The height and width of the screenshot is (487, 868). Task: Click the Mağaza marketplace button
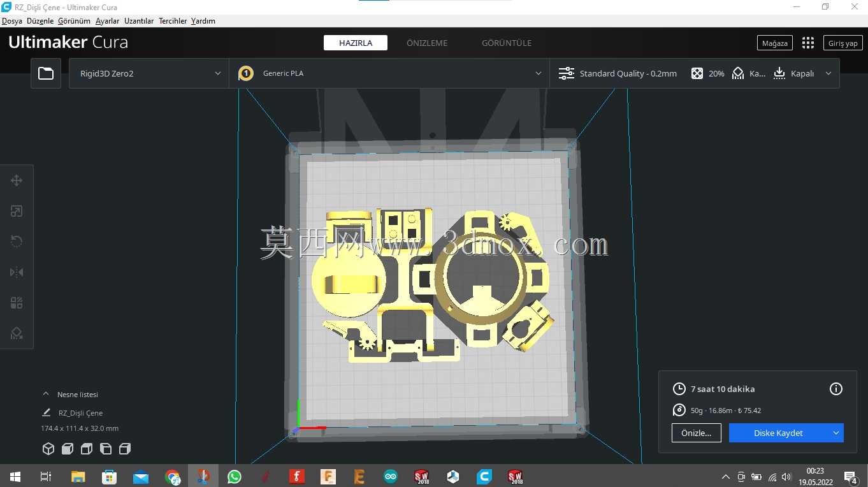tap(775, 43)
